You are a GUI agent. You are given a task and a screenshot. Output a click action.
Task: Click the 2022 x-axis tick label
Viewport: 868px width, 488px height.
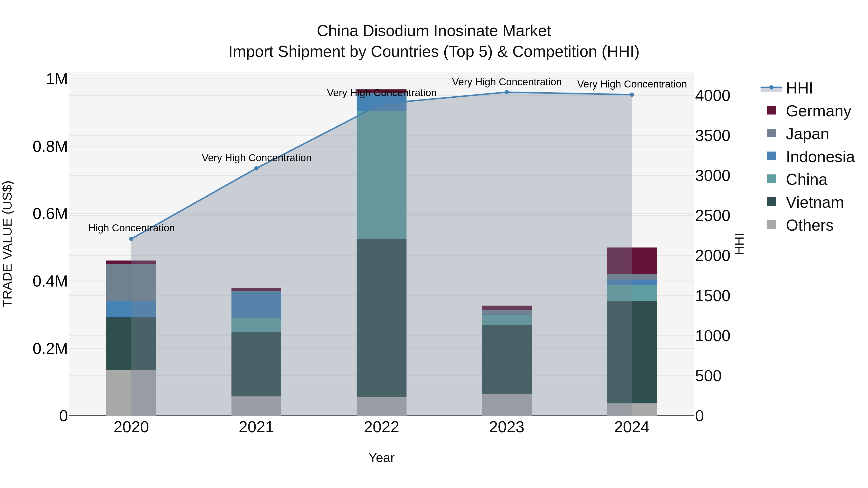click(x=381, y=427)
